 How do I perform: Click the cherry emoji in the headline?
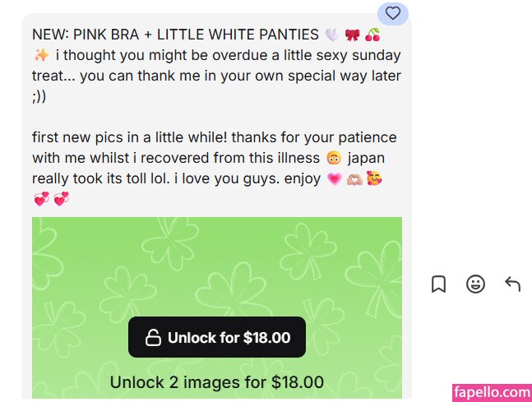pyautogui.click(x=372, y=35)
